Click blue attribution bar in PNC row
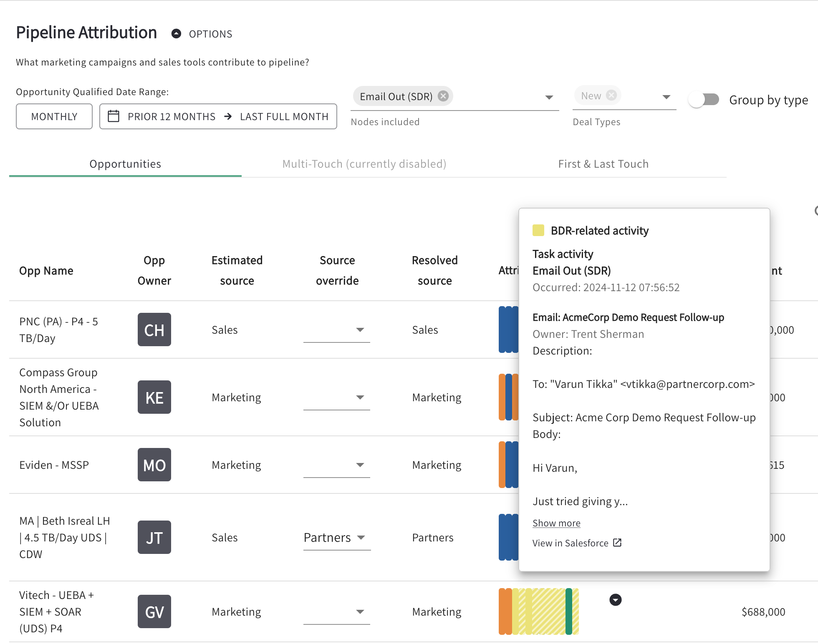The height and width of the screenshot is (644, 818). point(508,330)
